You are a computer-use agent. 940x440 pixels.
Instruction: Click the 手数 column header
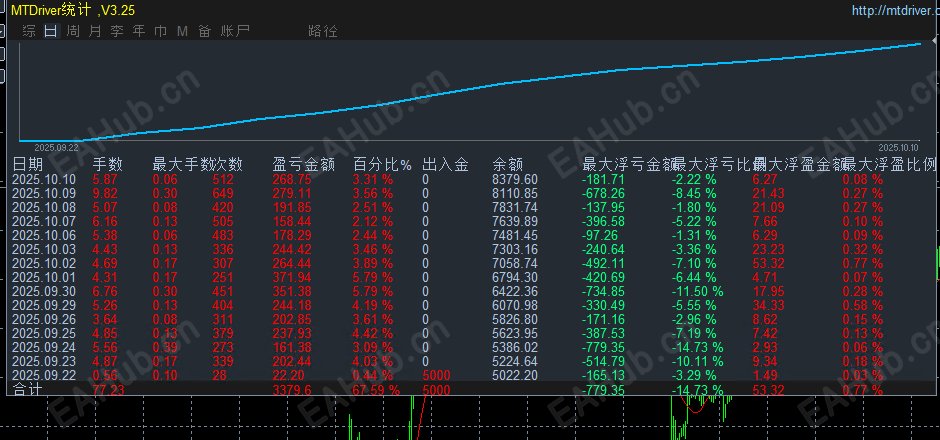(x=108, y=164)
